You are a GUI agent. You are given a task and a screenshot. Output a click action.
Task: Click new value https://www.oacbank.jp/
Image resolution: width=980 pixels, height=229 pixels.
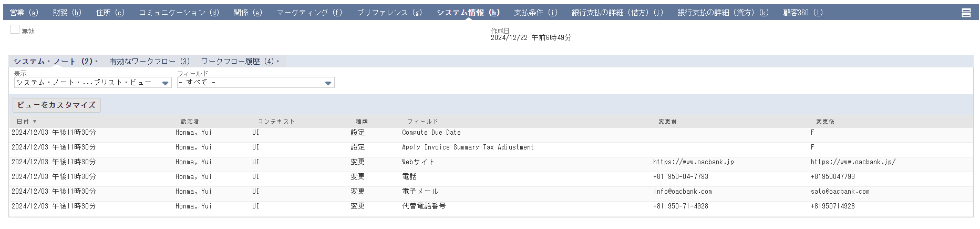853,162
